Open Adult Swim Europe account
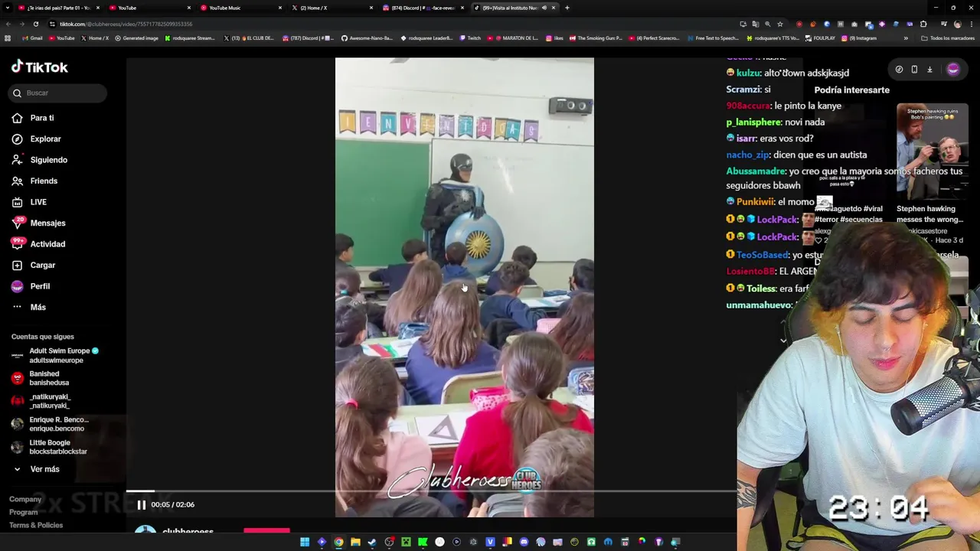 pos(55,355)
